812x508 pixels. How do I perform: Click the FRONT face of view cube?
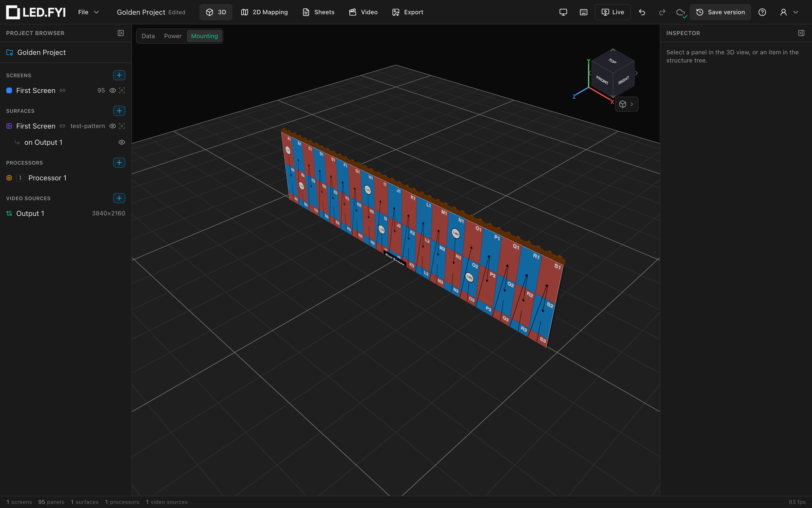tap(602, 80)
